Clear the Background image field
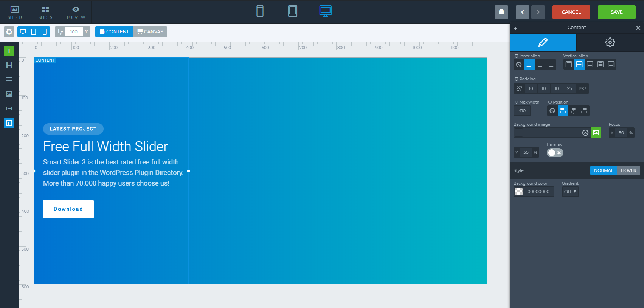Viewport: 644px width, 308px height. tap(585, 133)
